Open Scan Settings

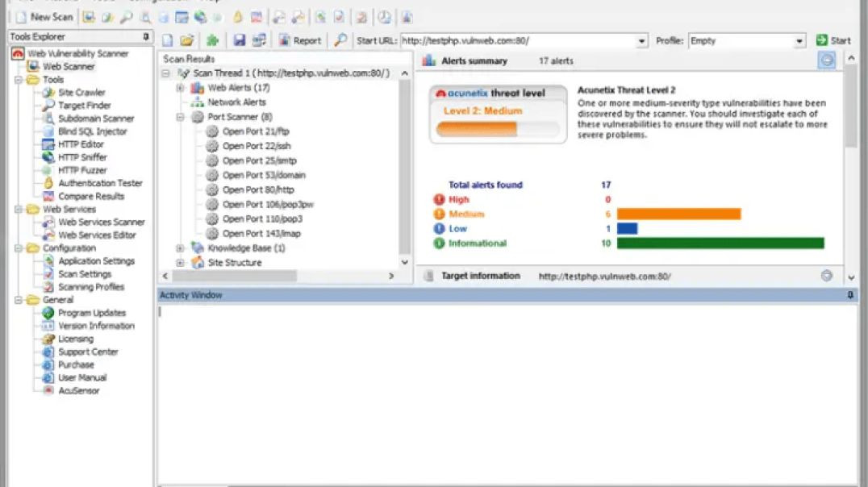(x=85, y=274)
